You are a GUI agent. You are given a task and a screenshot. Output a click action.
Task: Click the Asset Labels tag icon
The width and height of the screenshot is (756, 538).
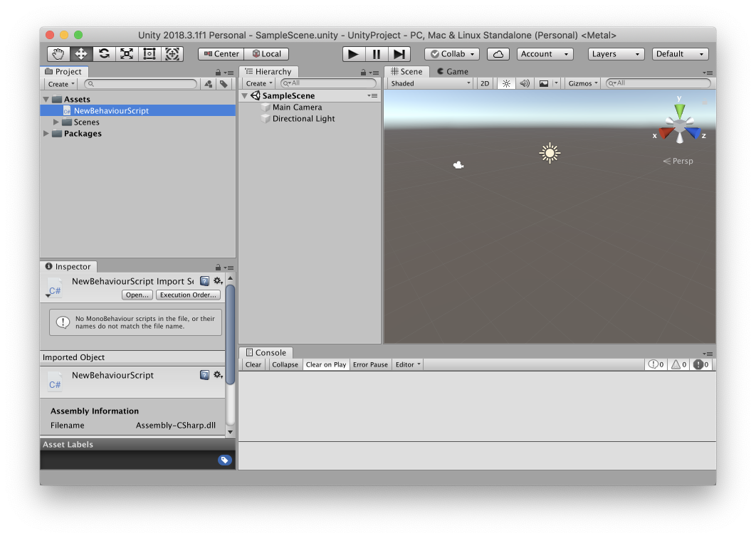coord(224,460)
